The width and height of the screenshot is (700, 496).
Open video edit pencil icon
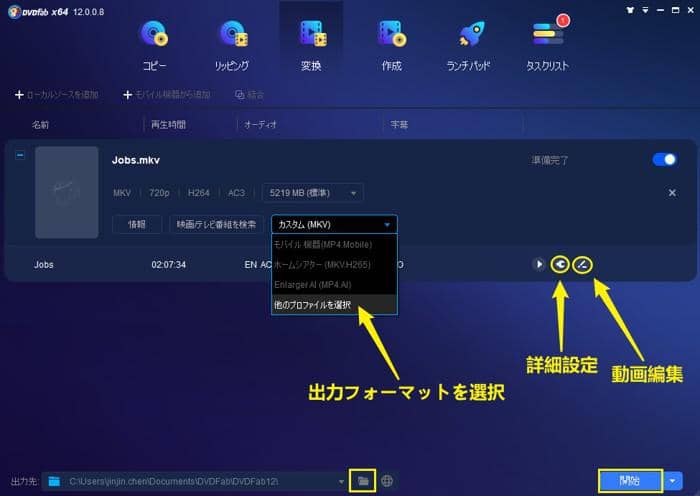pos(582,265)
